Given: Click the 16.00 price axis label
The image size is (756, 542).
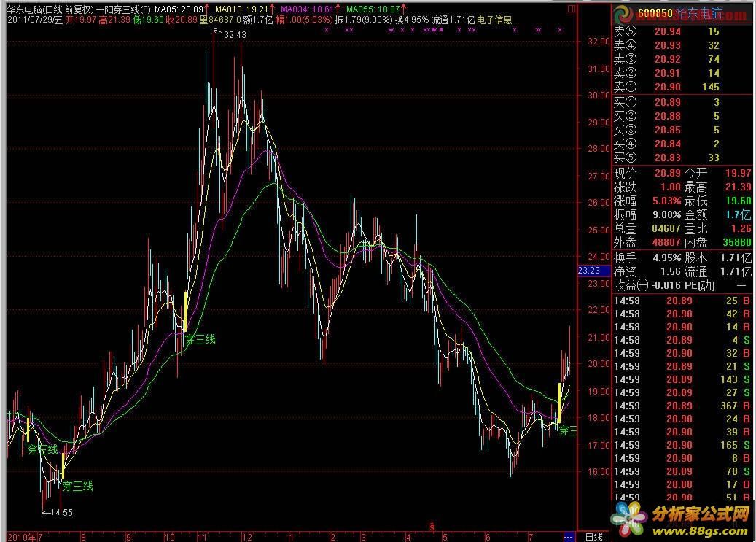Looking at the screenshot, I should (x=599, y=471).
